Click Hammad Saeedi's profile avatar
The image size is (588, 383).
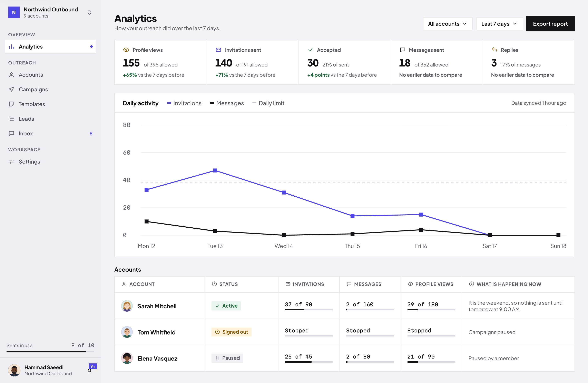click(x=14, y=370)
